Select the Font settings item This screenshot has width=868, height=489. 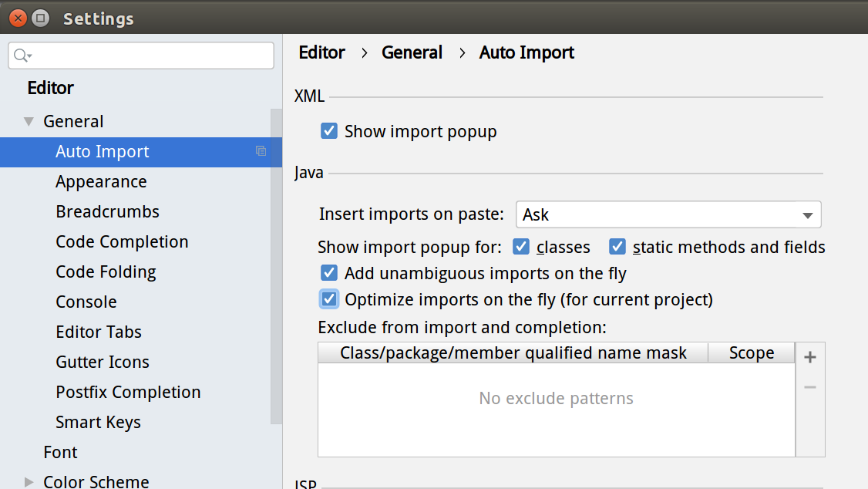(x=60, y=452)
